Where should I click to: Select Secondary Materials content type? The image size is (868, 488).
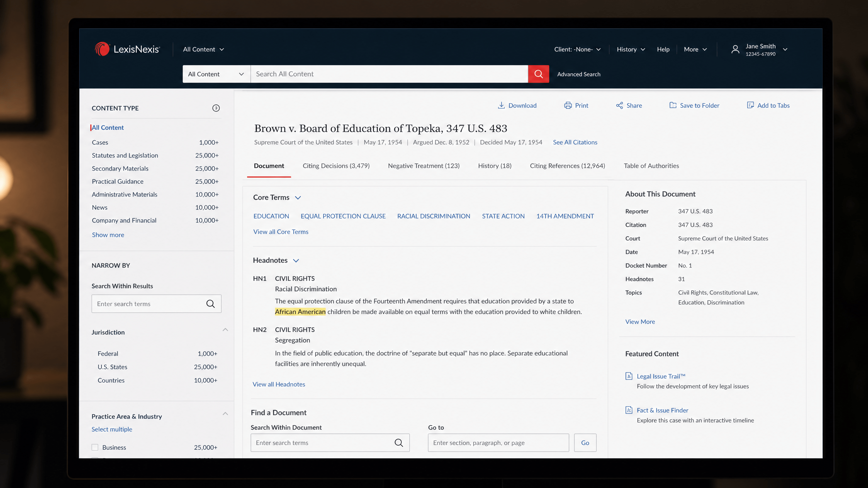(155, 168)
